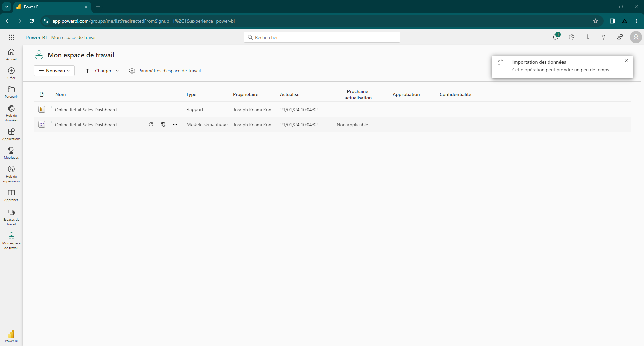Click the Approbation column header
The height and width of the screenshot is (346, 644).
[406, 94]
